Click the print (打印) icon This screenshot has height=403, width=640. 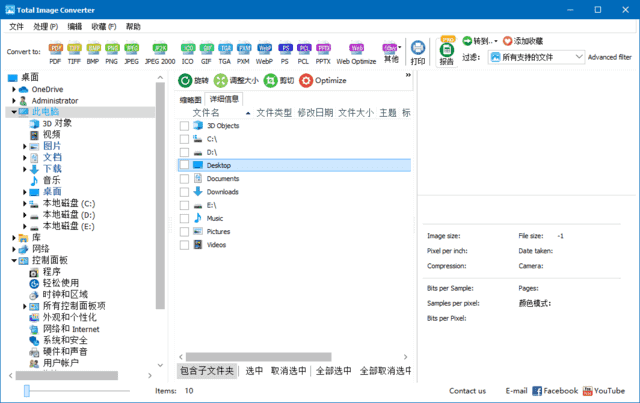click(x=418, y=52)
